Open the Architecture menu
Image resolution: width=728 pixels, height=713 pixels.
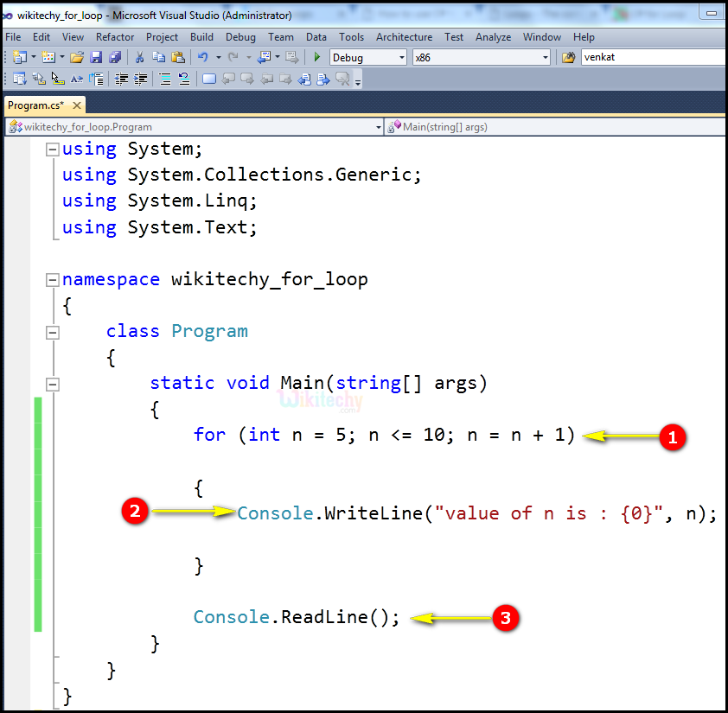point(404,37)
